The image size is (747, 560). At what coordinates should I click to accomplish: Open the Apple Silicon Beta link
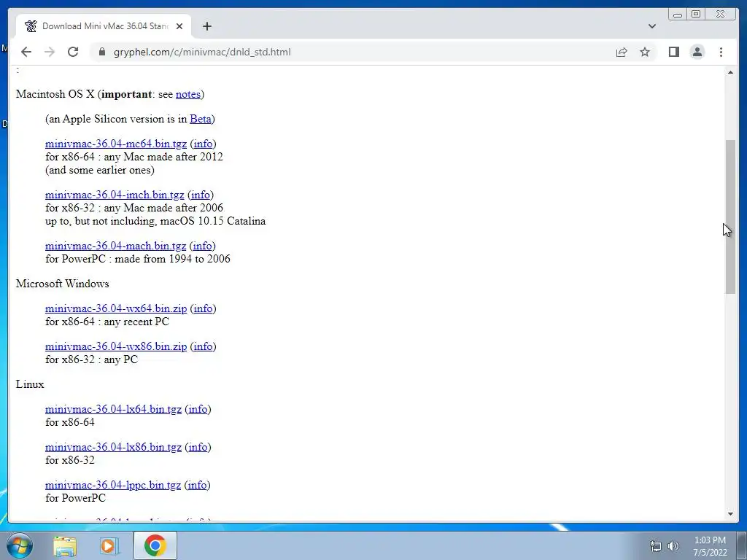[x=201, y=119]
